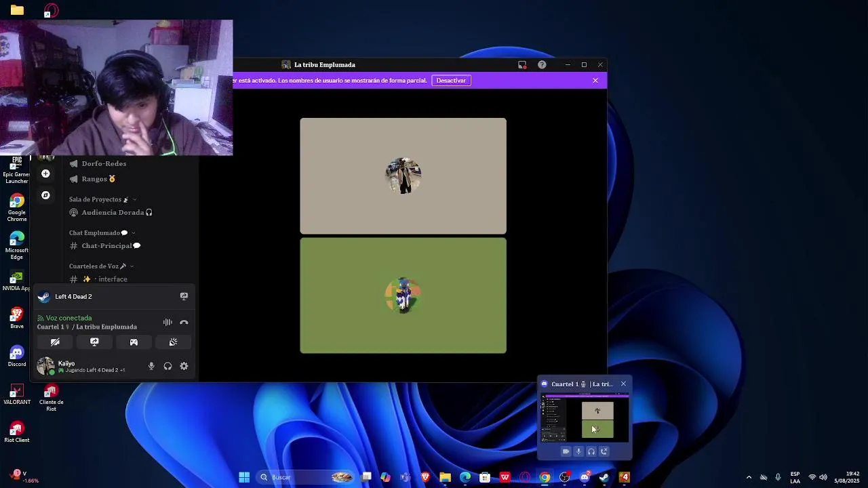Image resolution: width=868 pixels, height=488 pixels.
Task: Open Steam on the taskbar
Action: (604, 477)
